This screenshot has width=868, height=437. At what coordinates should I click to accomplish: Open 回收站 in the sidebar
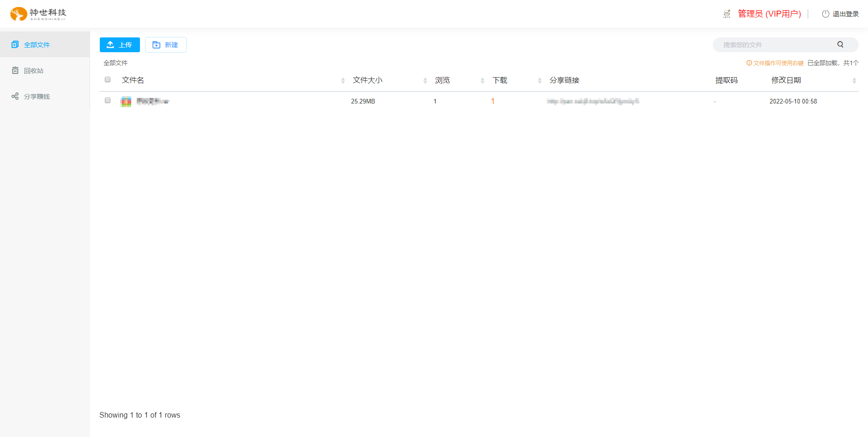point(34,71)
